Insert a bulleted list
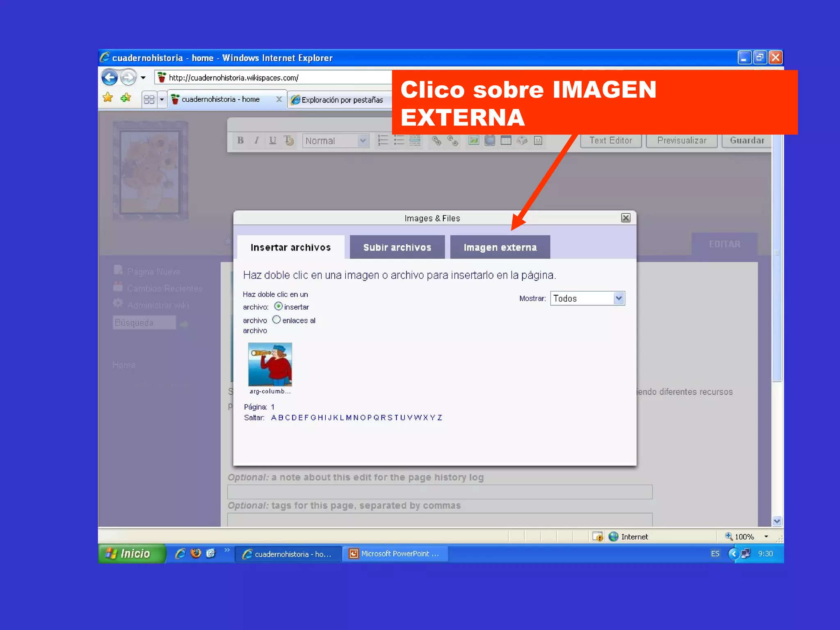840x630 pixels. coord(399,141)
